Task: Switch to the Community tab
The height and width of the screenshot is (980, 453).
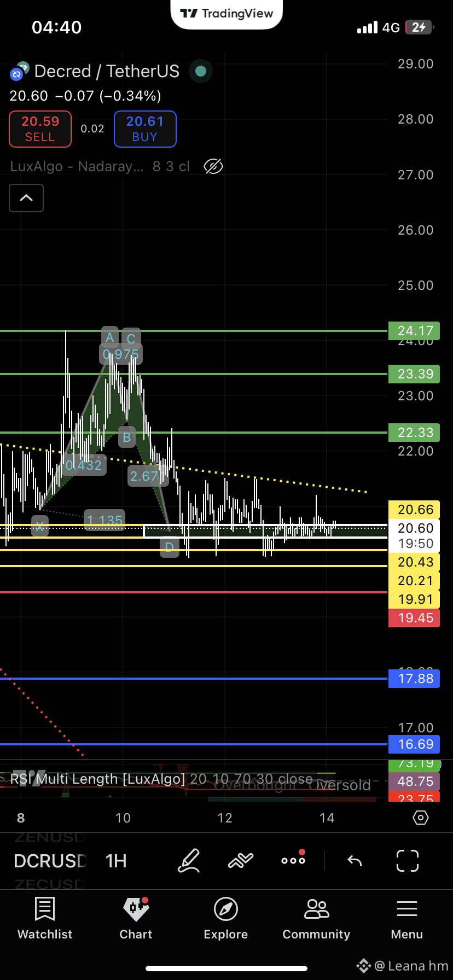Action: coord(316,919)
